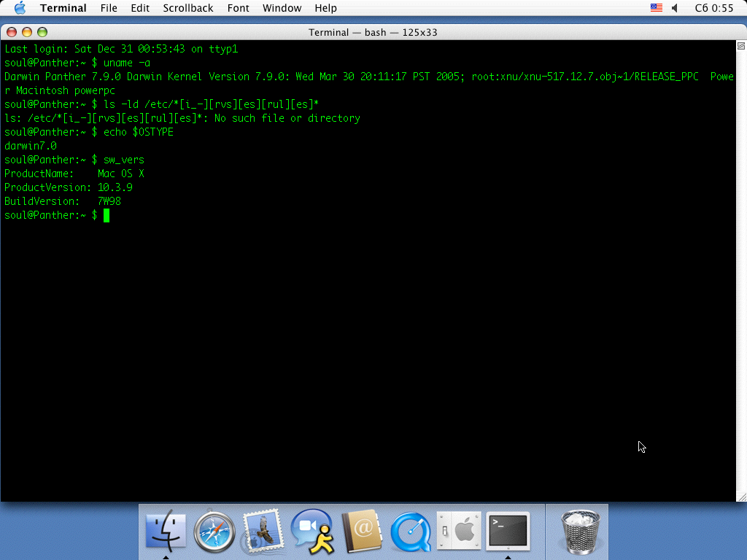Click the 'Last login' line in terminal
The height and width of the screenshot is (560, 747).
(121, 49)
